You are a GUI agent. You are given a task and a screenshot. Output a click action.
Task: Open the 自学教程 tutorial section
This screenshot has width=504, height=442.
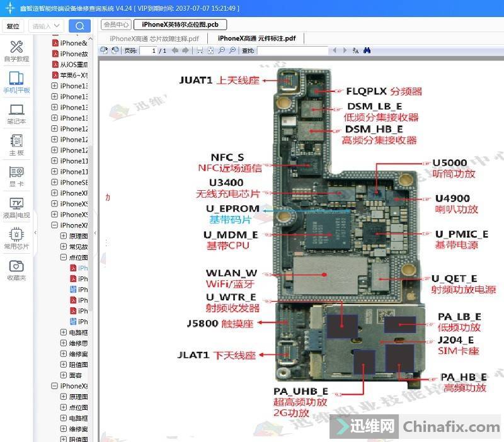[16, 50]
